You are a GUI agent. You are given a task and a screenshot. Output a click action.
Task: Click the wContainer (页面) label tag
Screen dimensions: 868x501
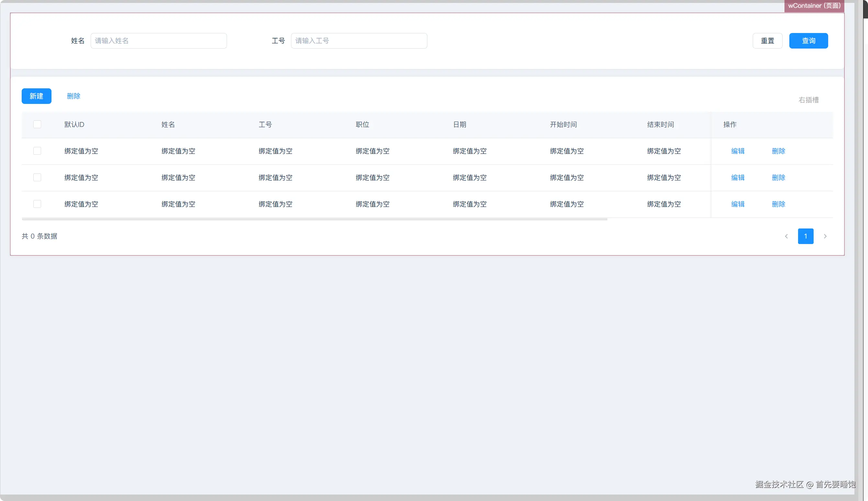(x=814, y=6)
